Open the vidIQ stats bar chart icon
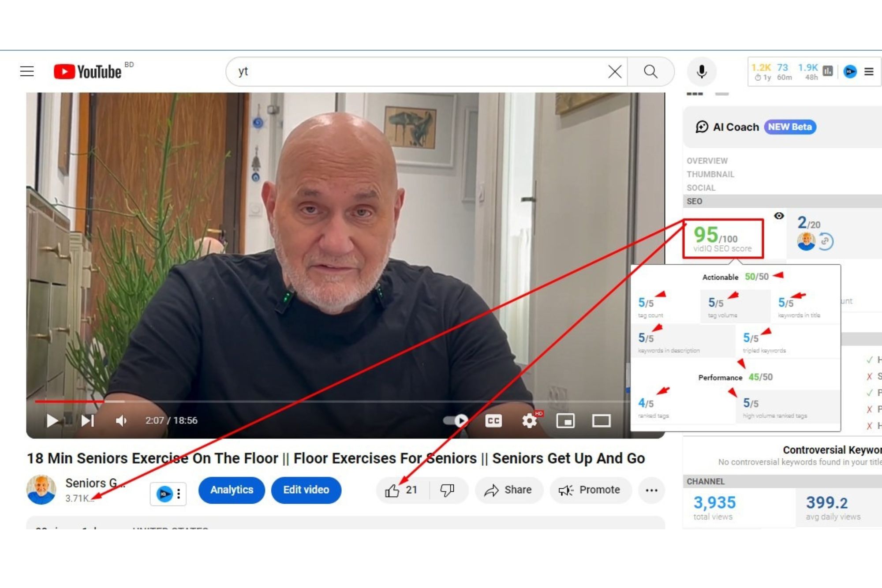This screenshot has width=882, height=588. tap(828, 71)
